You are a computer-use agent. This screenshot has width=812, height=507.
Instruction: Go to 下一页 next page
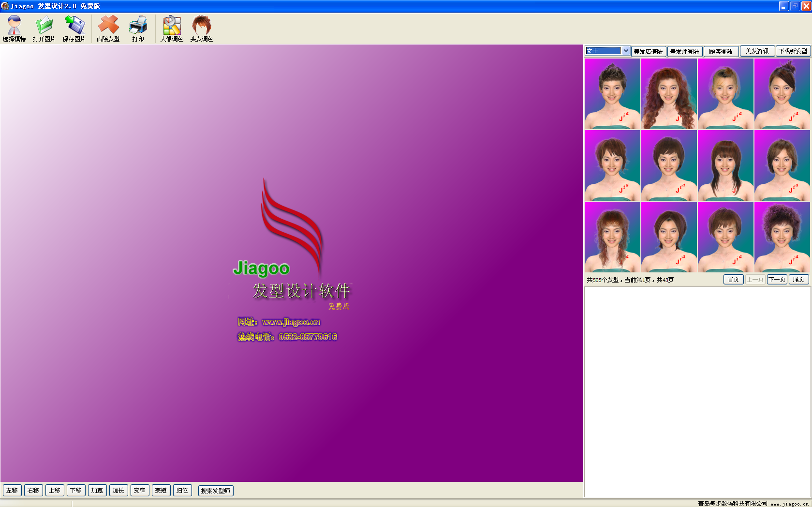point(777,280)
